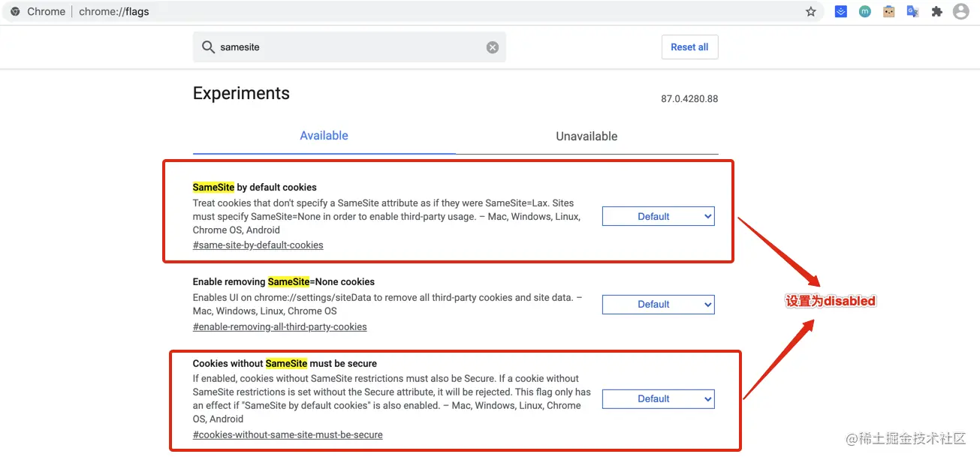Image resolution: width=980 pixels, height=460 pixels.
Task: Open the Extensions puzzle piece menu
Action: [936, 11]
